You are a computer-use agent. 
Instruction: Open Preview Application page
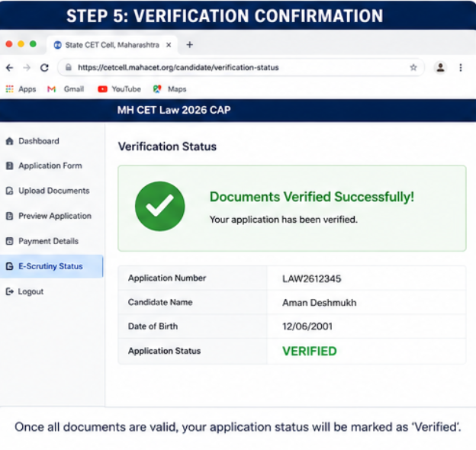55,216
